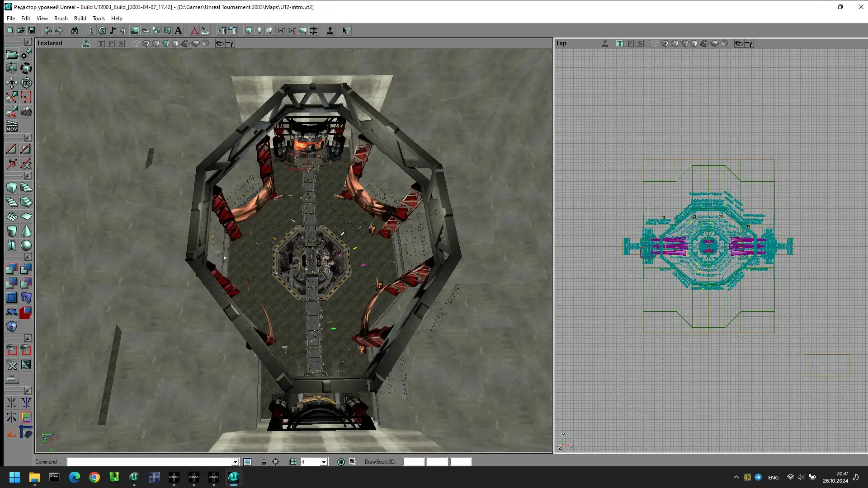The width and height of the screenshot is (868, 488).
Task: Select the Camera Movement tool
Action: 12,54
